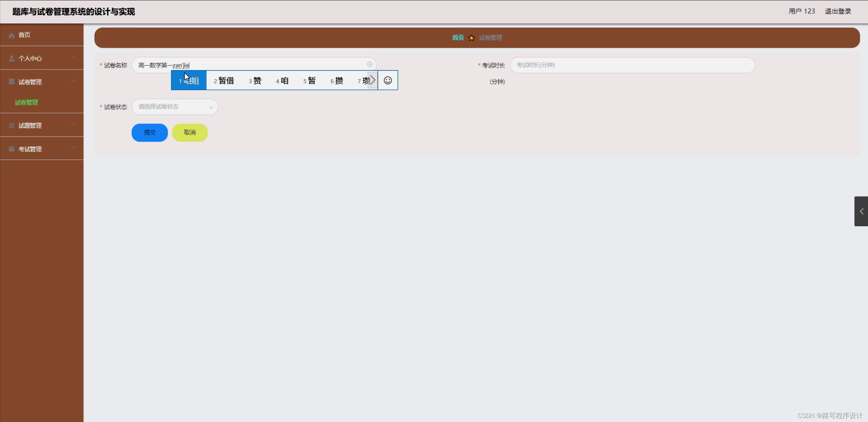
Task: Click 退出登录 link in header
Action: 838,11
